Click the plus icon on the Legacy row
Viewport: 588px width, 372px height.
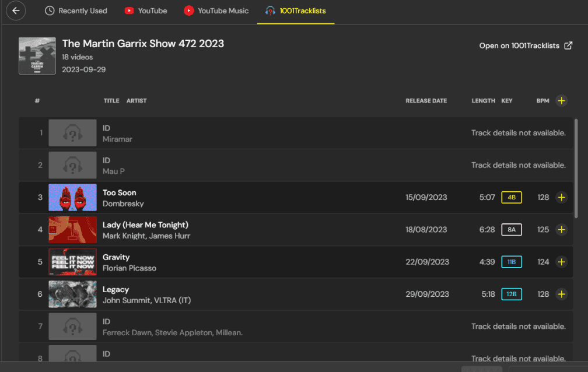coord(561,294)
